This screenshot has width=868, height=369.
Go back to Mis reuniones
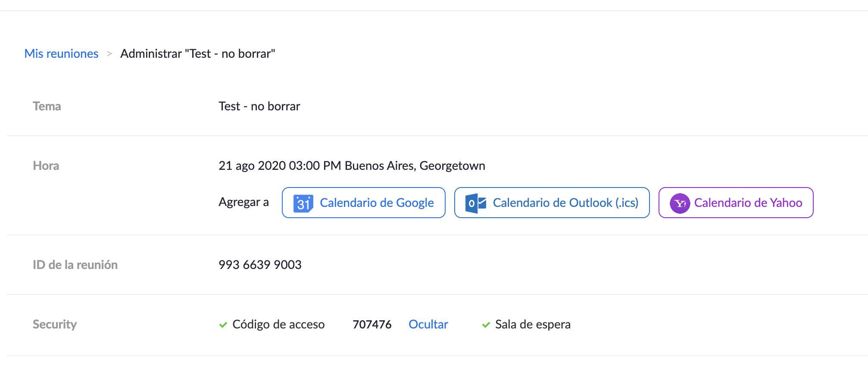point(61,53)
